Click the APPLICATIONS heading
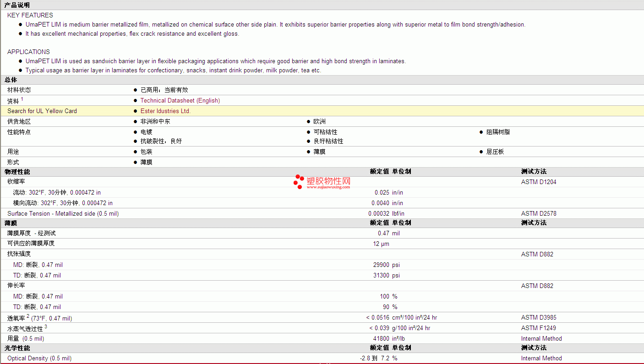 click(28, 52)
